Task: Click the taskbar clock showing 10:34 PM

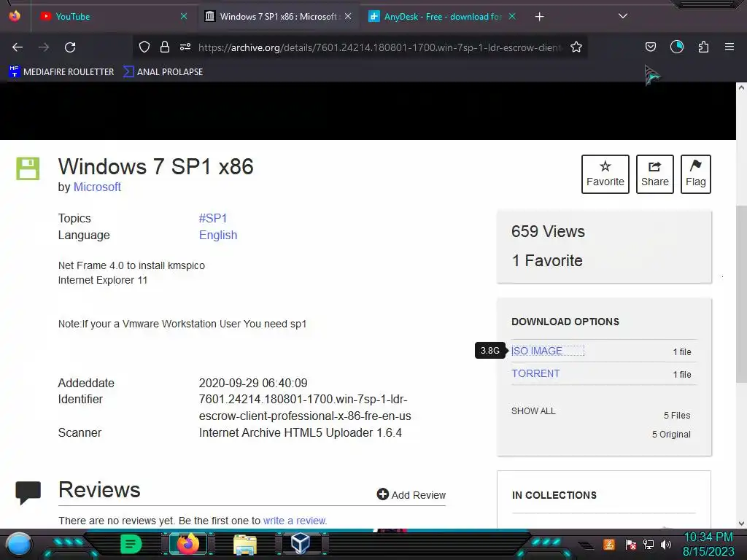Action: tap(708, 544)
